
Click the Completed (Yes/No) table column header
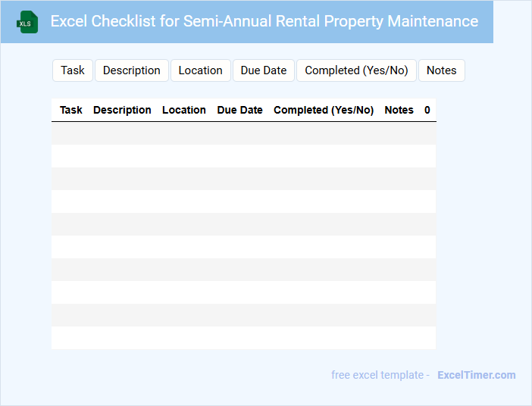click(324, 110)
